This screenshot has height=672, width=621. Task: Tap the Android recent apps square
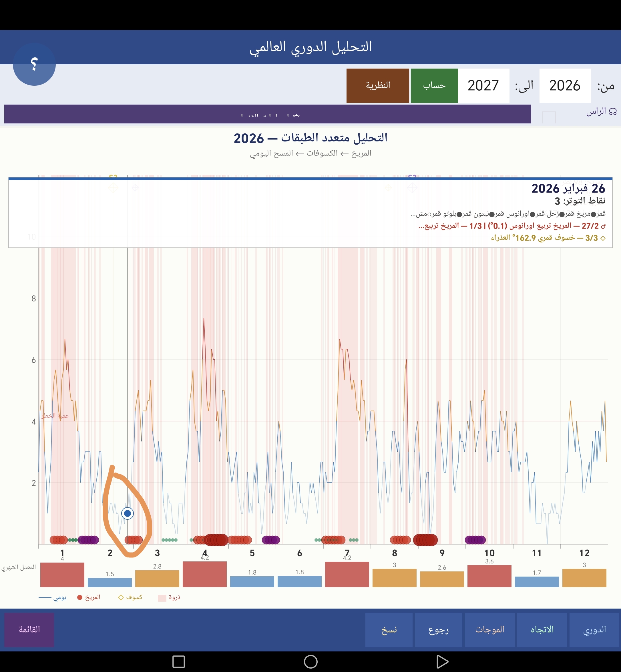pyautogui.click(x=178, y=662)
